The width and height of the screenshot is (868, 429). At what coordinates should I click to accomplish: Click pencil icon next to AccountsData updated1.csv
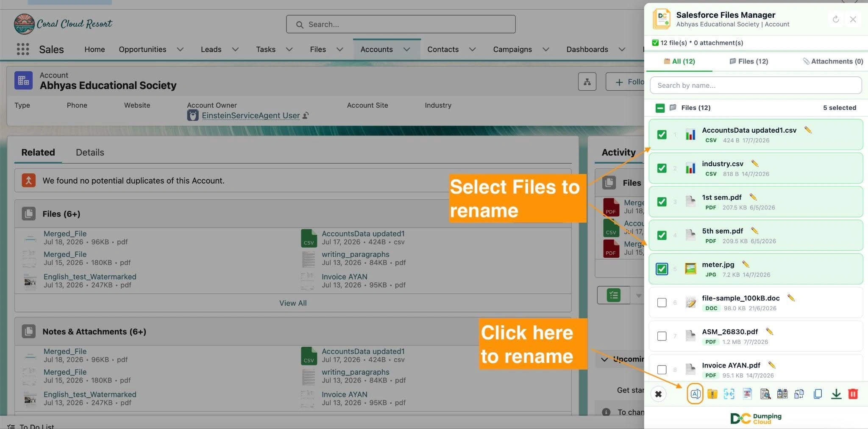point(808,130)
